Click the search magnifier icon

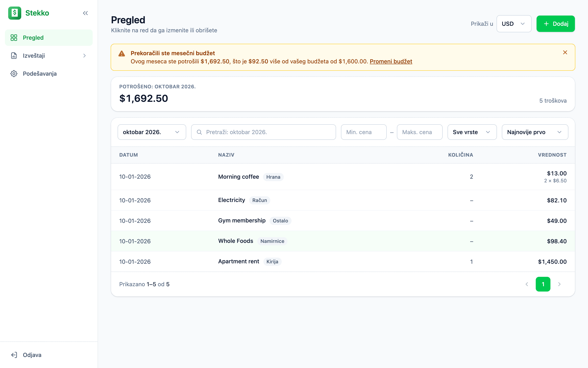pyautogui.click(x=199, y=132)
